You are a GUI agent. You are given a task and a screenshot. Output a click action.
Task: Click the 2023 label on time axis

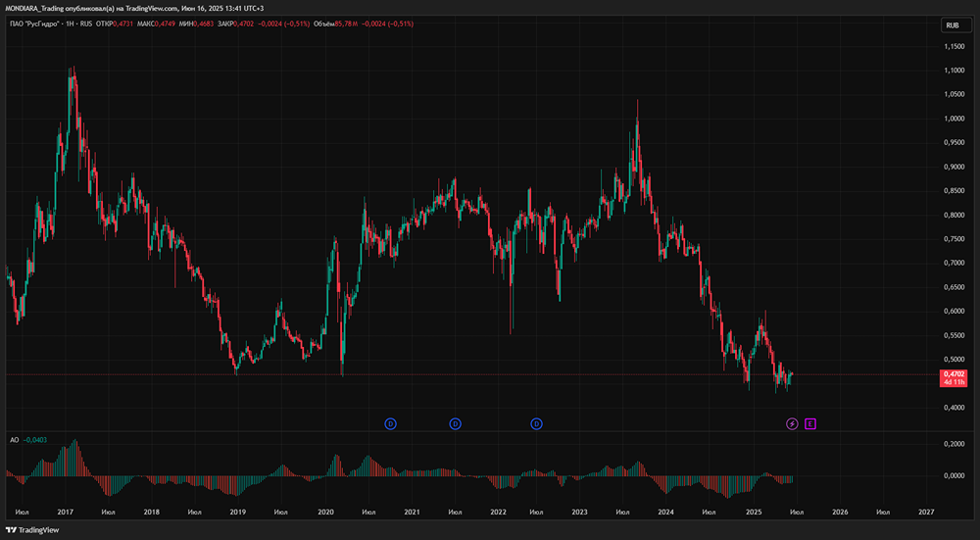[x=579, y=512]
